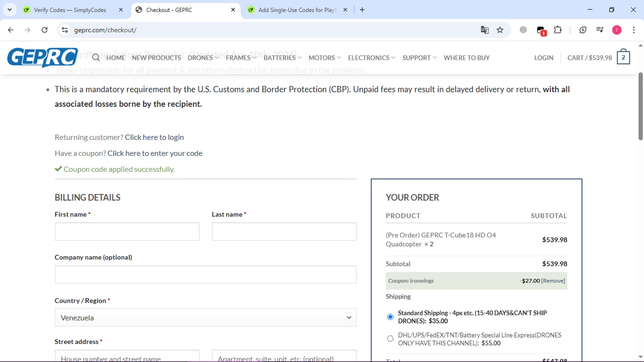644x362 pixels.
Task: Click the Last name field
Action: 284,231
